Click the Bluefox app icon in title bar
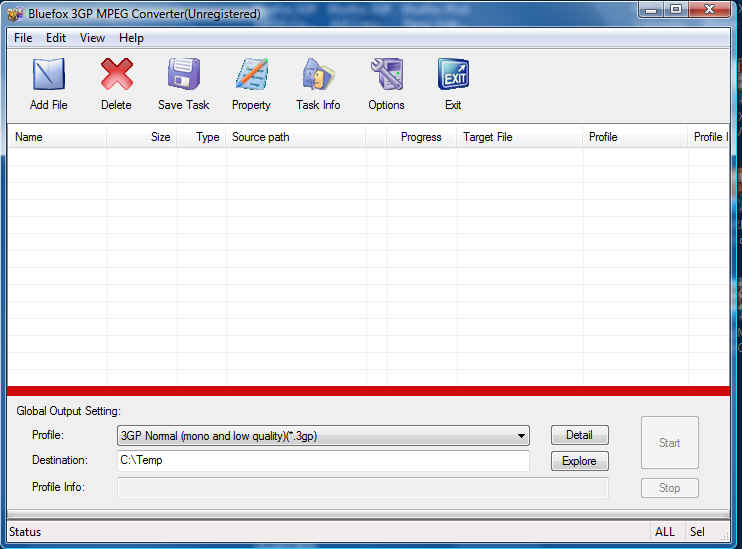The height and width of the screenshot is (549, 742). [15, 15]
